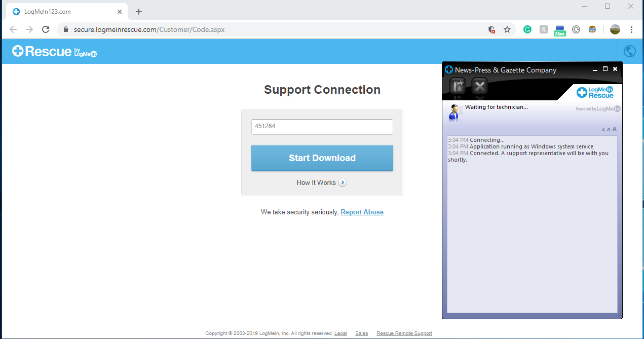Close the News-Press & Gazette applet window

pos(615,69)
